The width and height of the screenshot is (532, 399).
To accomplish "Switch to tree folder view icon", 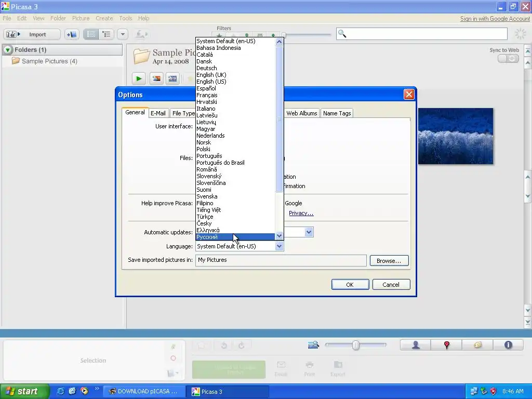I will click(106, 34).
